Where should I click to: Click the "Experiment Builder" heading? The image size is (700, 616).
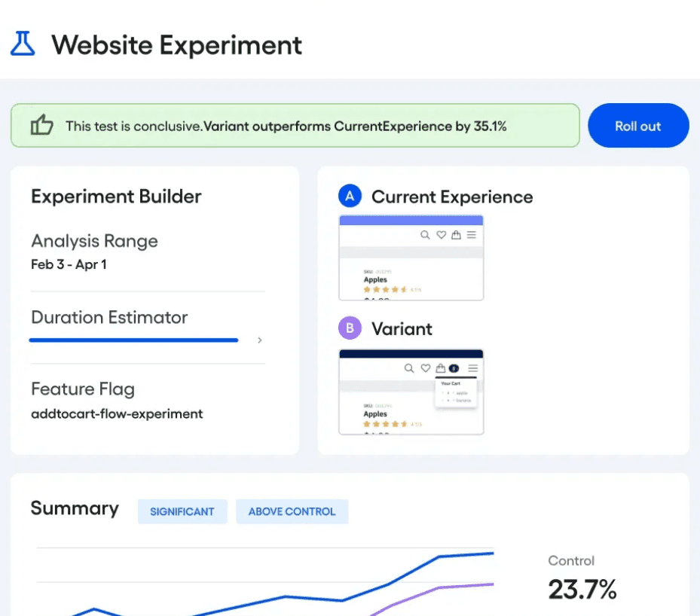116,197
